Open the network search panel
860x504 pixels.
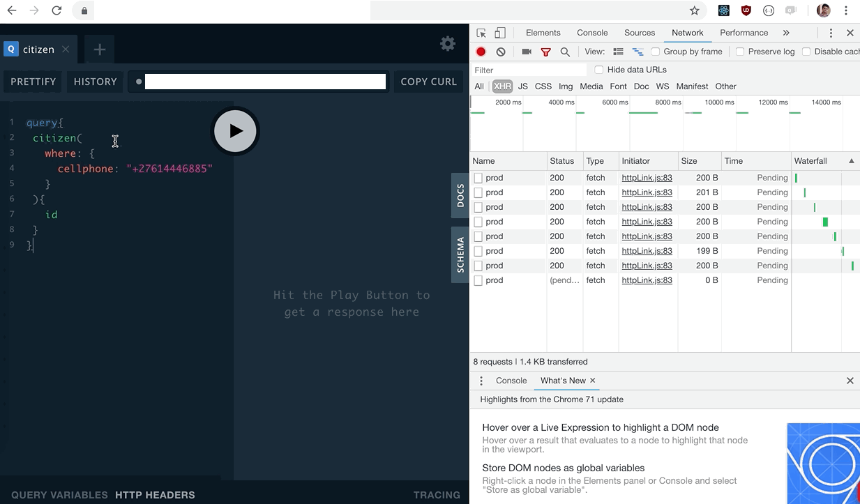pos(565,52)
